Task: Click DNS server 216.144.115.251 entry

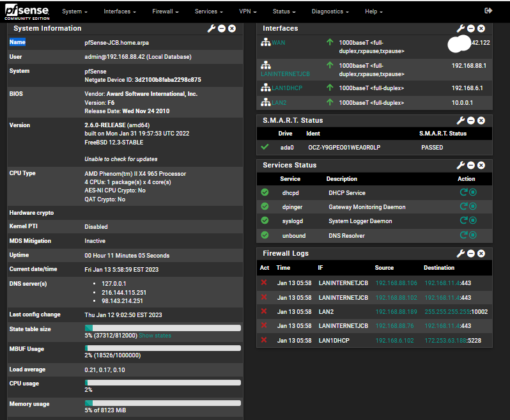Action: point(124,293)
